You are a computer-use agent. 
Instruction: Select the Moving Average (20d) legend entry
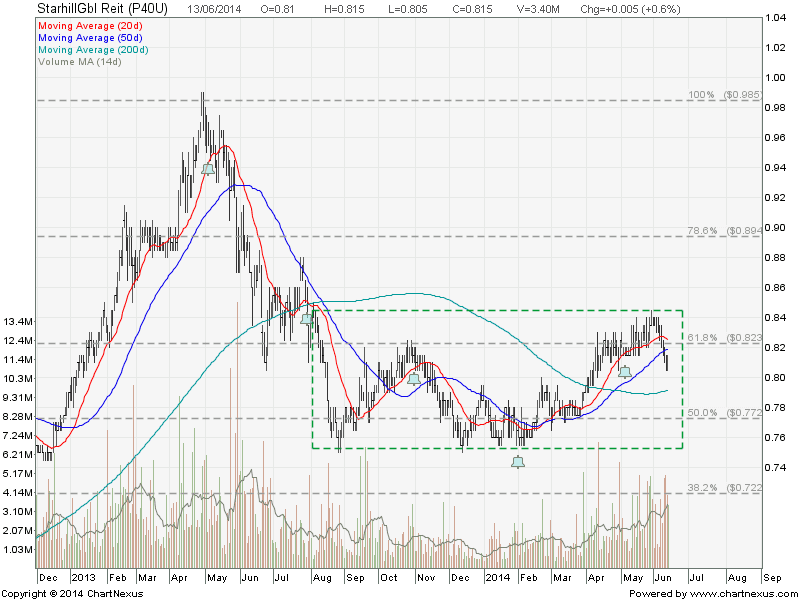[90, 26]
